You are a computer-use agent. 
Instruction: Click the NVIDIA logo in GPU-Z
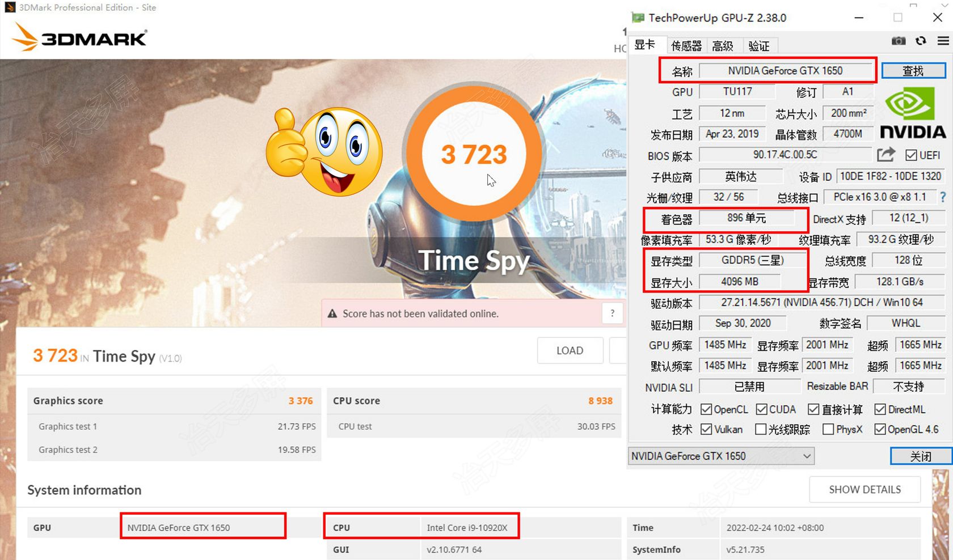point(912,113)
